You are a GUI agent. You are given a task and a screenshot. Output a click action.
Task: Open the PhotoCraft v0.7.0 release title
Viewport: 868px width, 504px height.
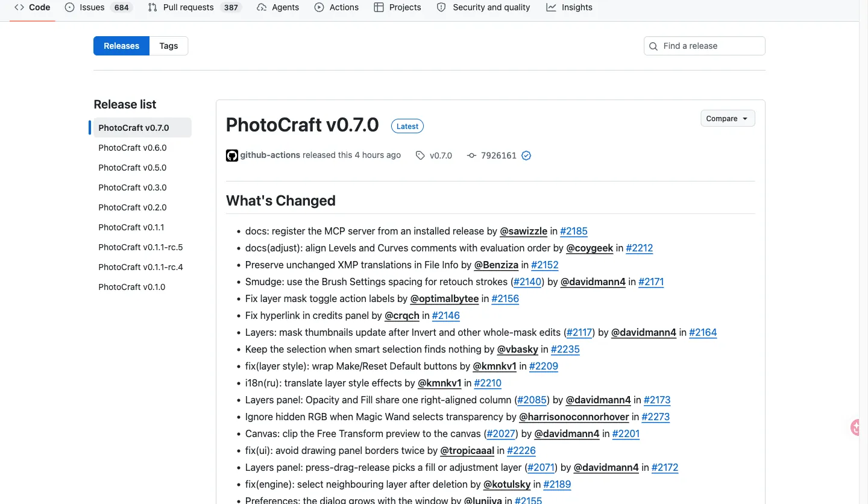303,125
